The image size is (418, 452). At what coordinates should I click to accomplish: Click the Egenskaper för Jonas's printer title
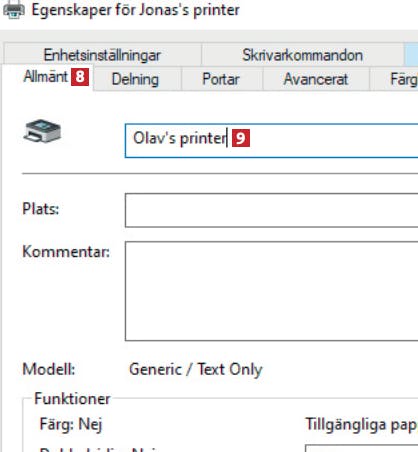(x=135, y=10)
